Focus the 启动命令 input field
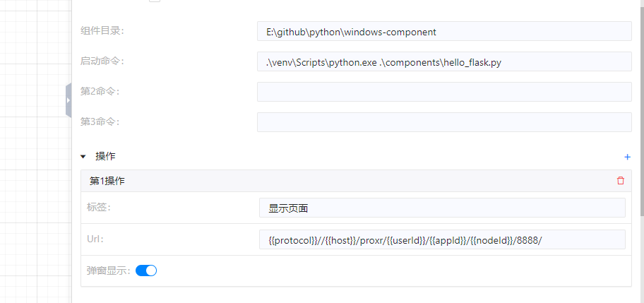644x303 pixels. click(x=444, y=62)
